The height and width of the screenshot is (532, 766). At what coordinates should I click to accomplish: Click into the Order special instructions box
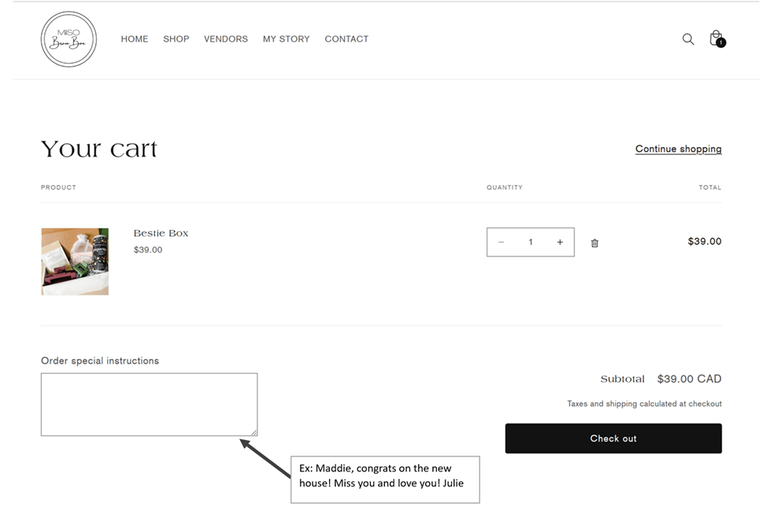tap(149, 404)
